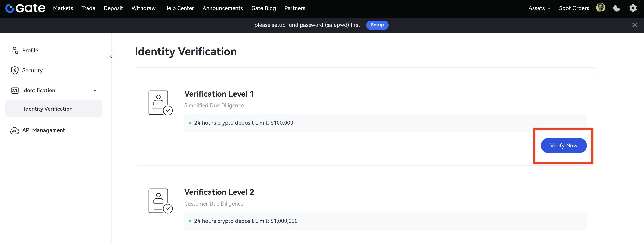
Task: Visit Gate Blog
Action: click(264, 8)
